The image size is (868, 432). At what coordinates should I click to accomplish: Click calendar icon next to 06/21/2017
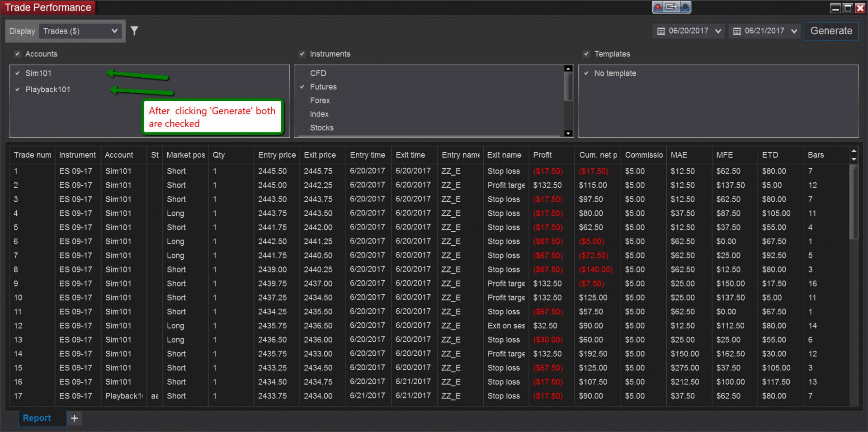pyautogui.click(x=737, y=31)
